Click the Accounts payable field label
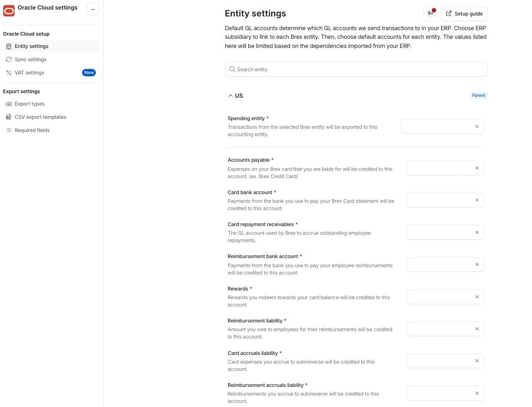Image resolution: width=532 pixels, height=407 pixels. (248, 160)
